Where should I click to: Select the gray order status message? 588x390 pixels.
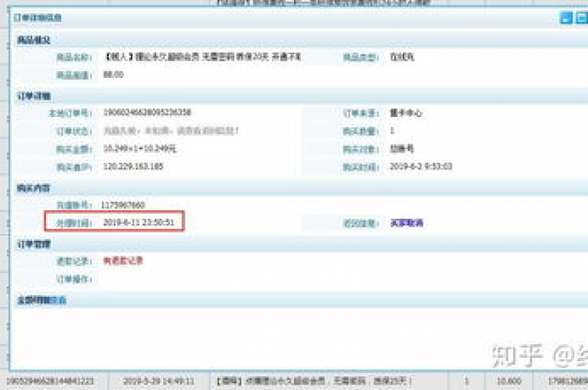(x=171, y=131)
